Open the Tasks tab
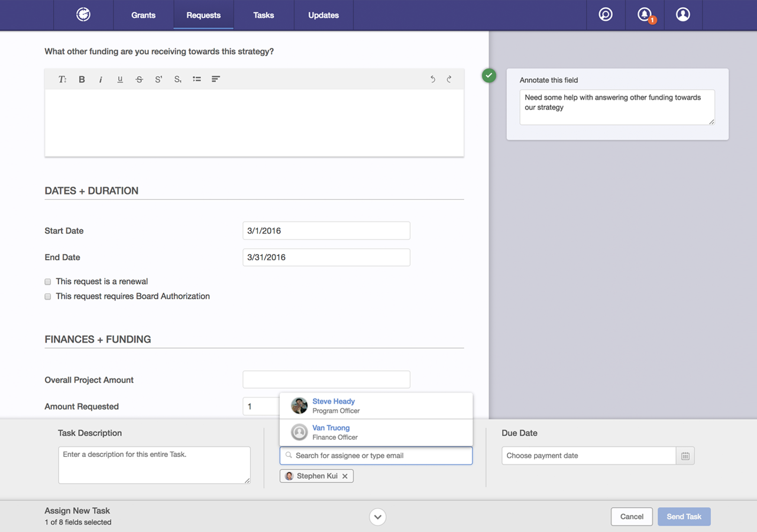Image resolution: width=757 pixels, height=532 pixels. (263, 15)
